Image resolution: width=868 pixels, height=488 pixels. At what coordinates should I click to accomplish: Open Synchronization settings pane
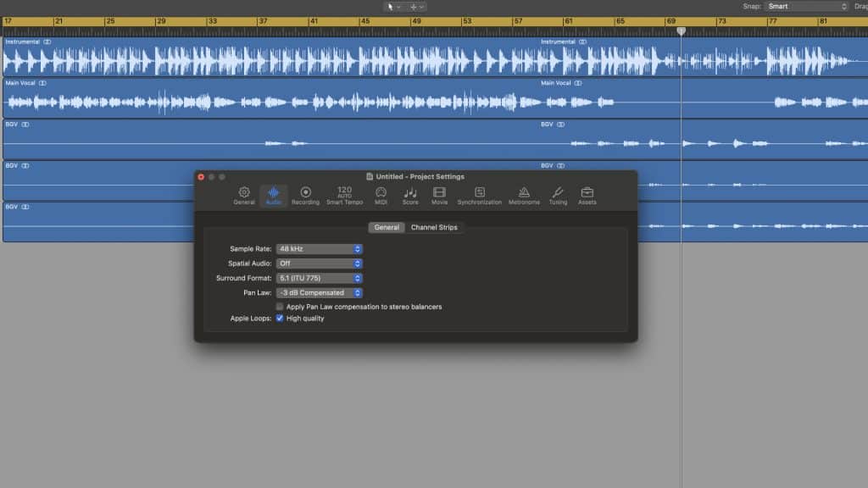pyautogui.click(x=480, y=196)
